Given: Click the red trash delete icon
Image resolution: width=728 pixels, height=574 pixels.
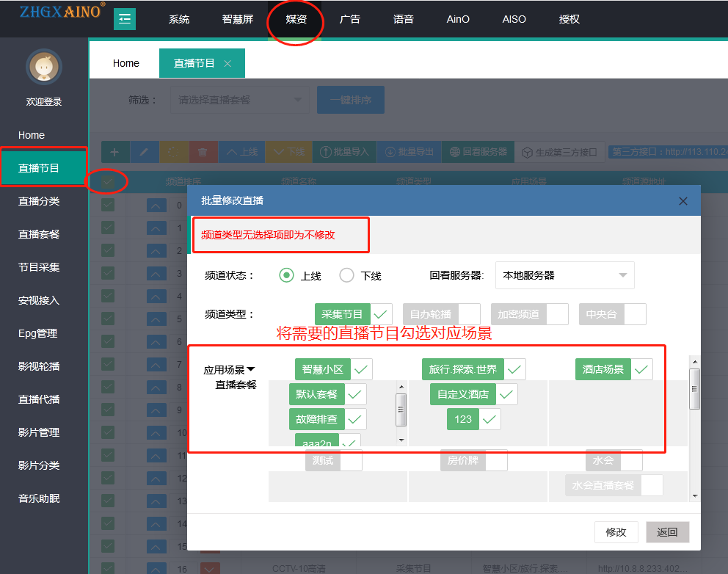Looking at the screenshot, I should coord(203,152).
